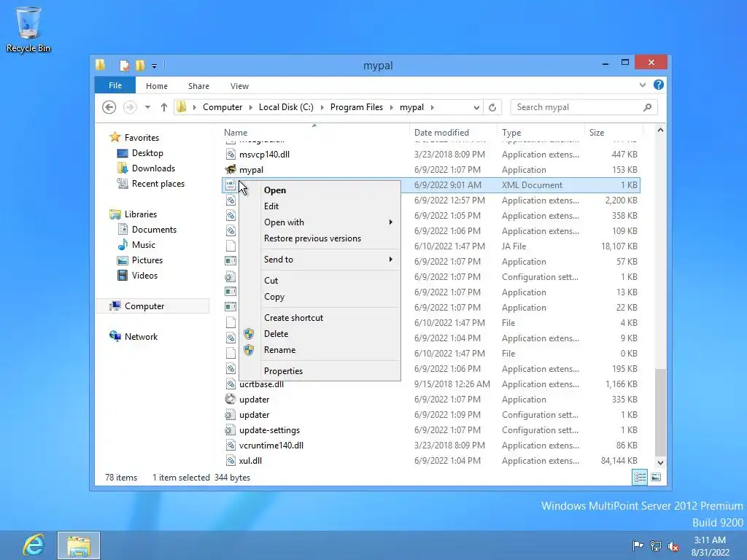The height and width of the screenshot is (560, 747).
Task: Click the Forward navigation arrow
Action: click(130, 107)
